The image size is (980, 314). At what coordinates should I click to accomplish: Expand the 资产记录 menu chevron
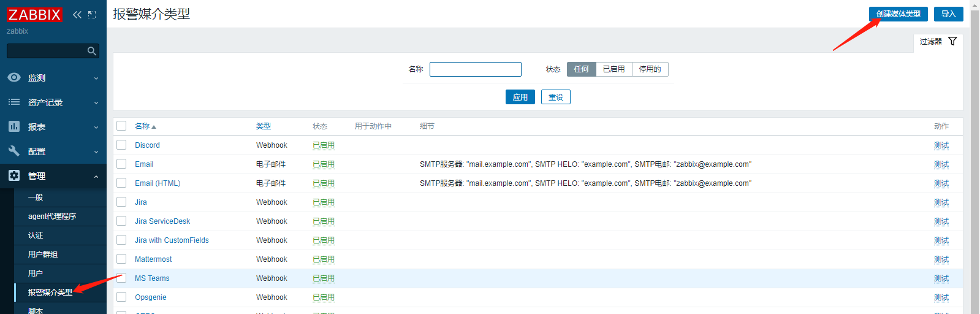point(96,103)
